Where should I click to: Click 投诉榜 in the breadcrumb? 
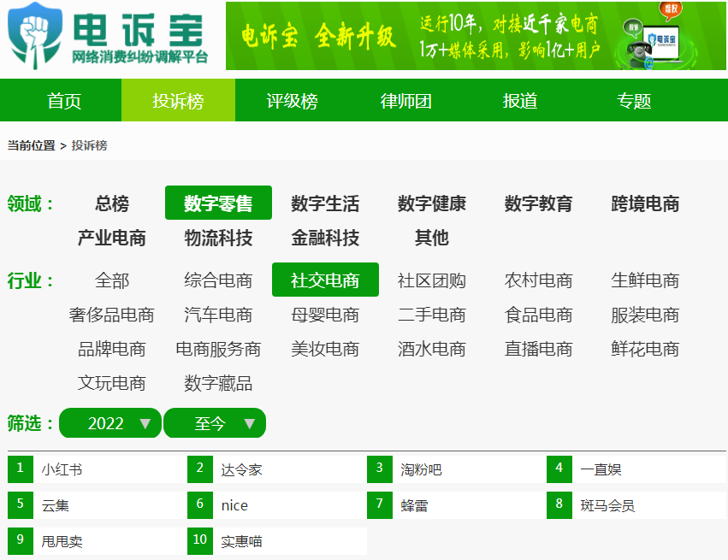(x=89, y=145)
